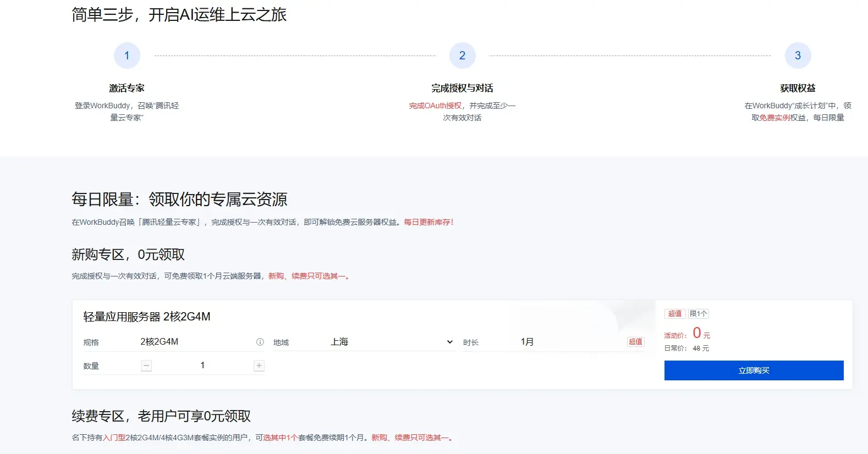The image size is (868, 454).
Task: Click the 超值 tag beside 1月 duration
Action: (x=635, y=342)
